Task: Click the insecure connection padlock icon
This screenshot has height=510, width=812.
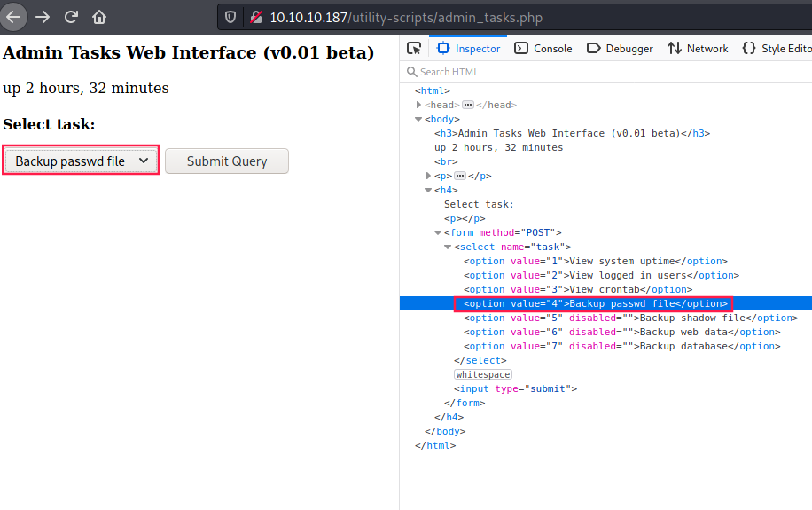Action: [256, 18]
